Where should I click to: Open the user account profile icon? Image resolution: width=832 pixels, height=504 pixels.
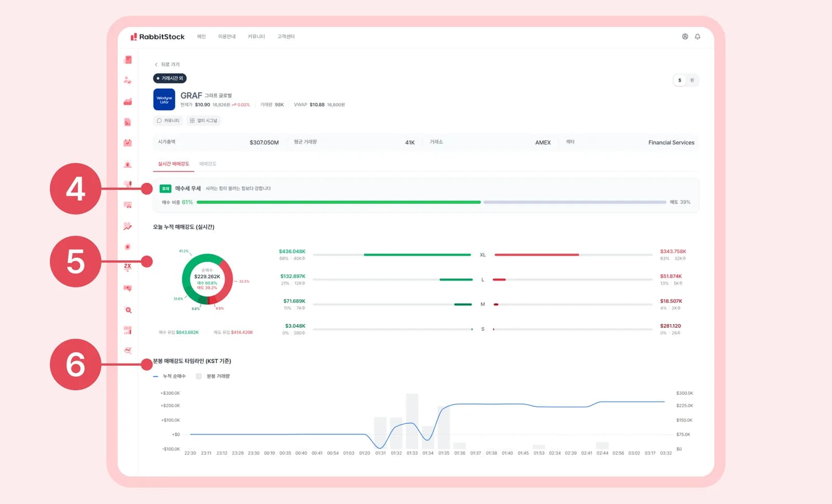coord(685,36)
